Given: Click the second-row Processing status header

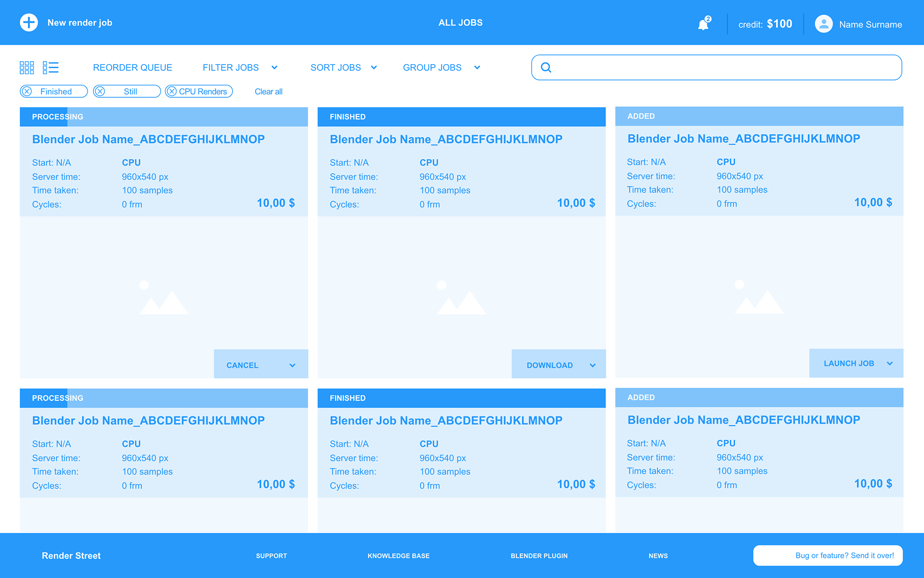Looking at the screenshot, I should tap(164, 398).
